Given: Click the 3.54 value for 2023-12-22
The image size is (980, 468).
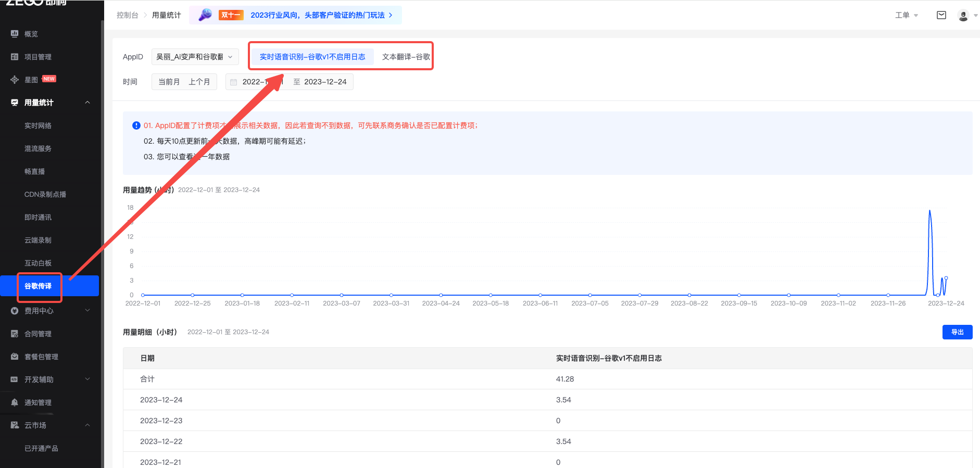Looking at the screenshot, I should click(563, 441).
